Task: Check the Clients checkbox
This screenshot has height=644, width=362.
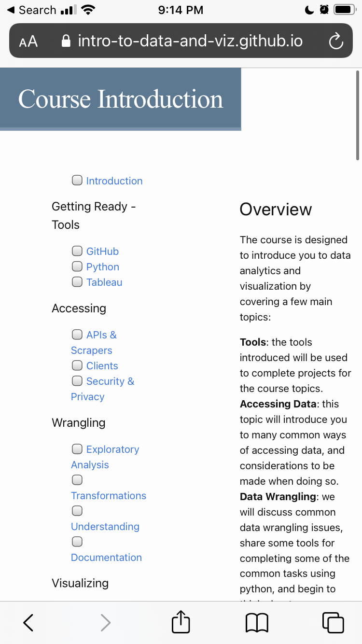Action: click(x=77, y=365)
